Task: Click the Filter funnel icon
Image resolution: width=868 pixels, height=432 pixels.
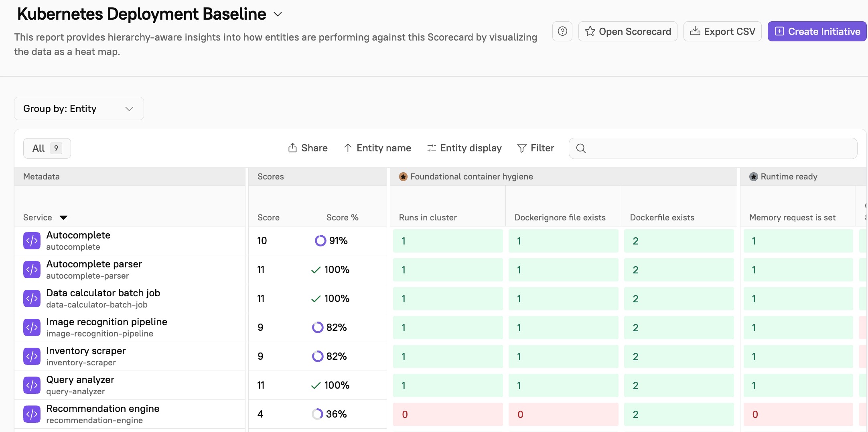Action: [x=522, y=148]
